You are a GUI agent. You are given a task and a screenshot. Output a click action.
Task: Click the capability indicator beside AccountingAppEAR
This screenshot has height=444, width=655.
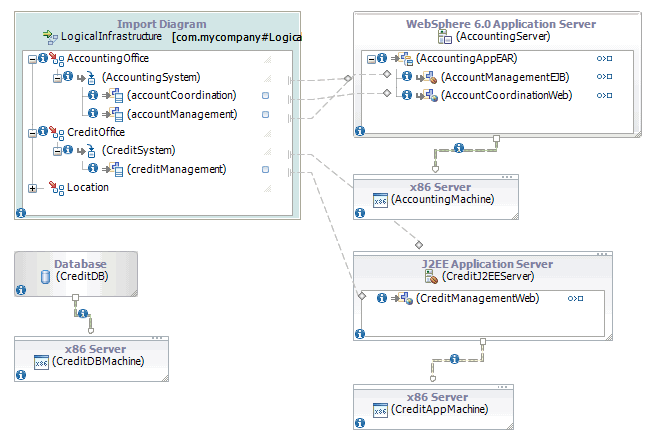coord(603,59)
